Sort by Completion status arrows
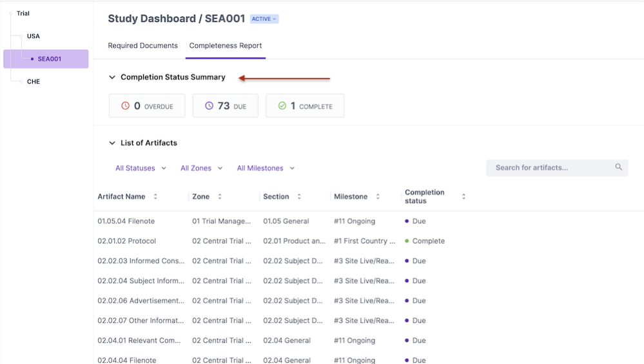This screenshot has height=364, width=644. tap(463, 197)
